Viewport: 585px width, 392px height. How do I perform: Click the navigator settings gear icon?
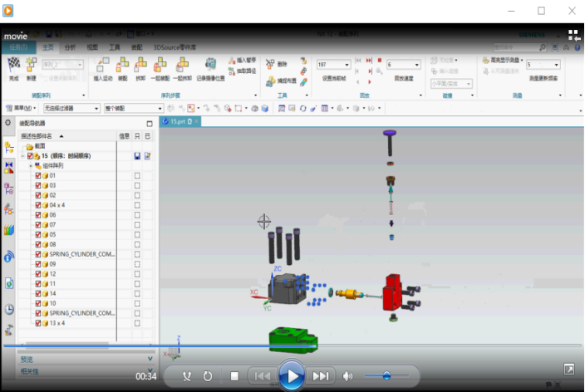click(x=7, y=123)
